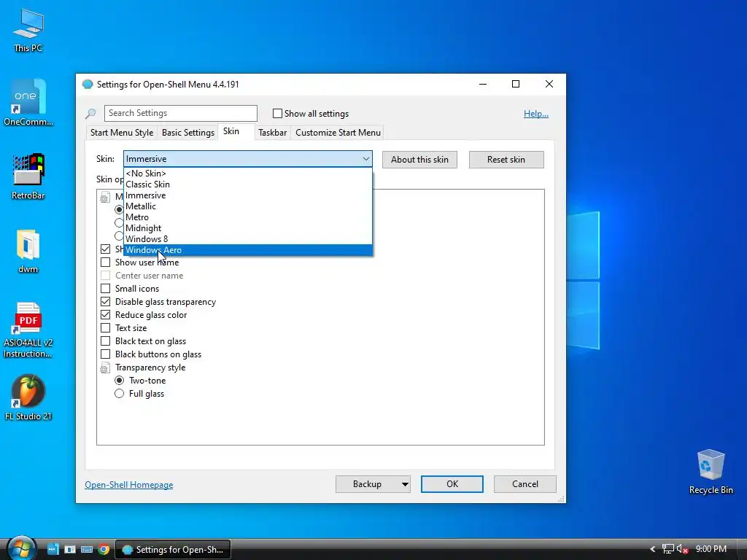
Task: Choose Midnight skin option
Action: (248, 228)
